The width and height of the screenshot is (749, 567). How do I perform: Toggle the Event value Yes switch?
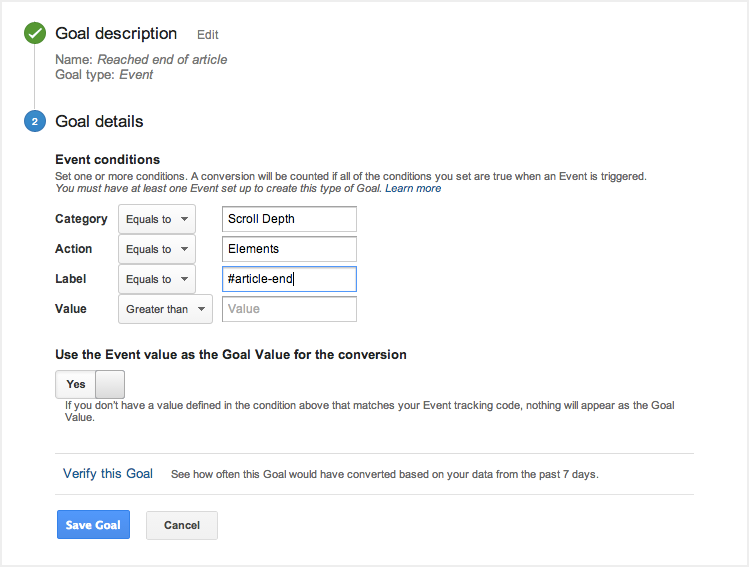pyautogui.click(x=90, y=384)
